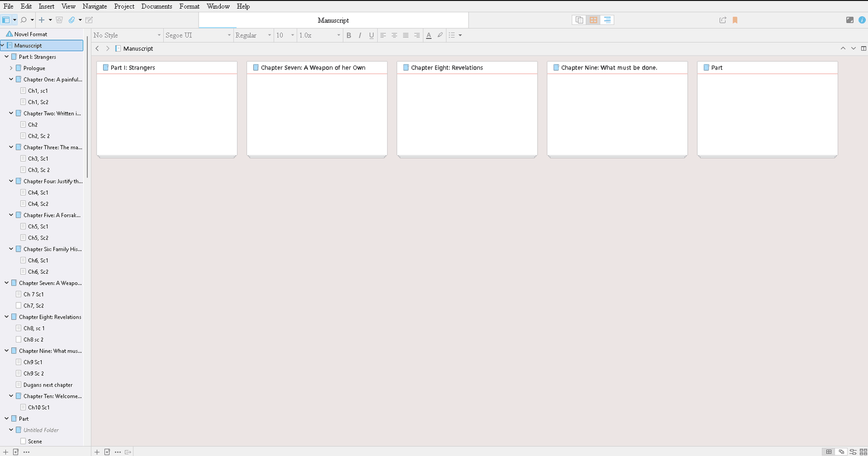Select Novel Format item in binder
The image size is (868, 456).
coord(30,34)
